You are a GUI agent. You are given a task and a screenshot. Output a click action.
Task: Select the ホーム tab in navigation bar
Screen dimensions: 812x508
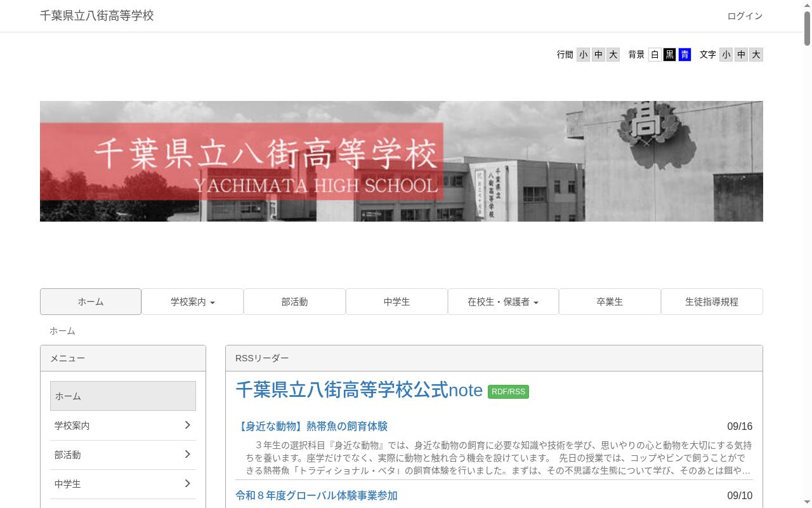pos(91,302)
